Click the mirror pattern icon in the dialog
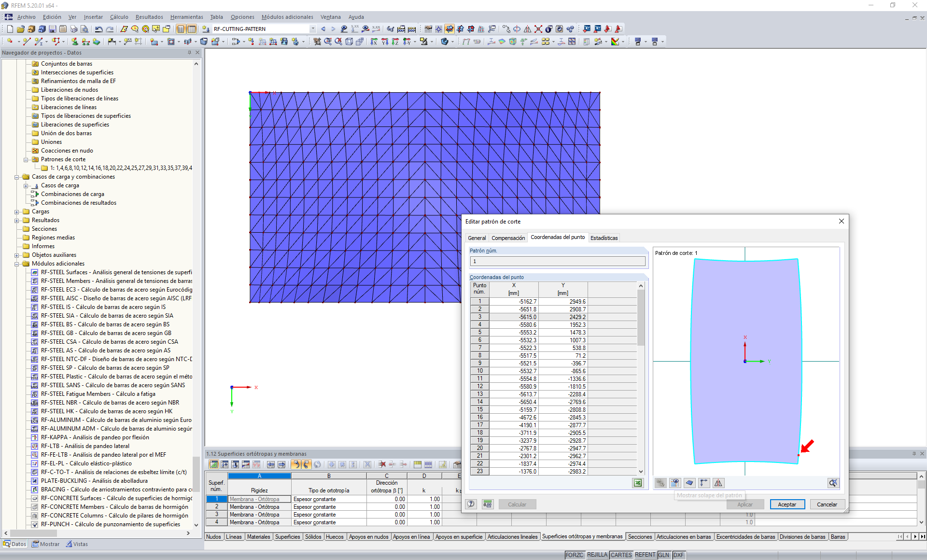 (718, 483)
